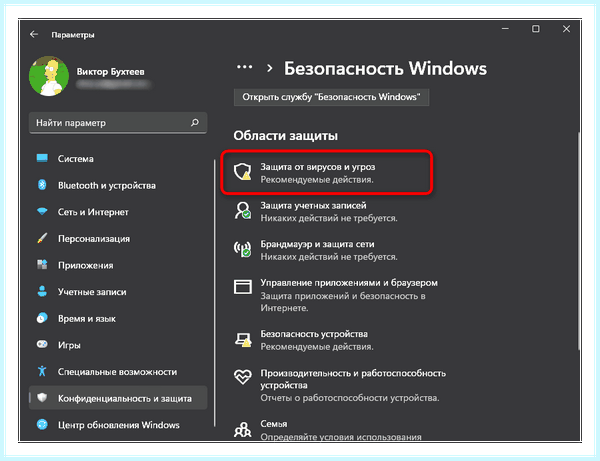Click the account protection person icon
600x461 pixels.
click(x=243, y=210)
